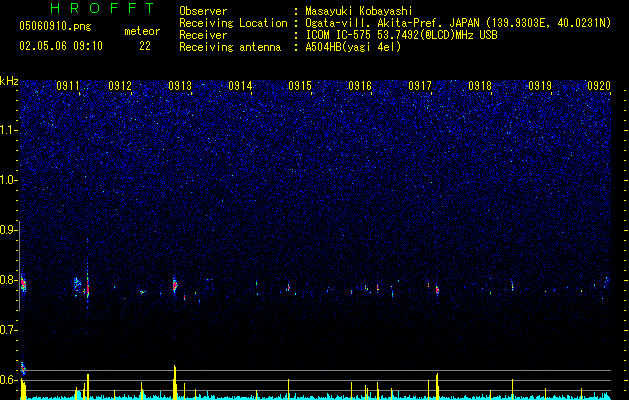629x400 pixels.
Task: Click the 0911 time marker
Action: [x=68, y=86]
